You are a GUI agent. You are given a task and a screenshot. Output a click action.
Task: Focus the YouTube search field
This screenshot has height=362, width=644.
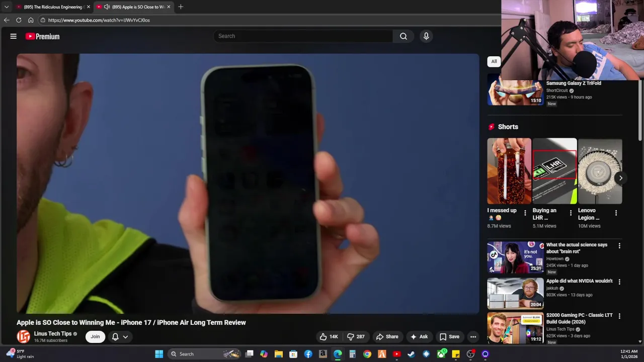point(303,36)
